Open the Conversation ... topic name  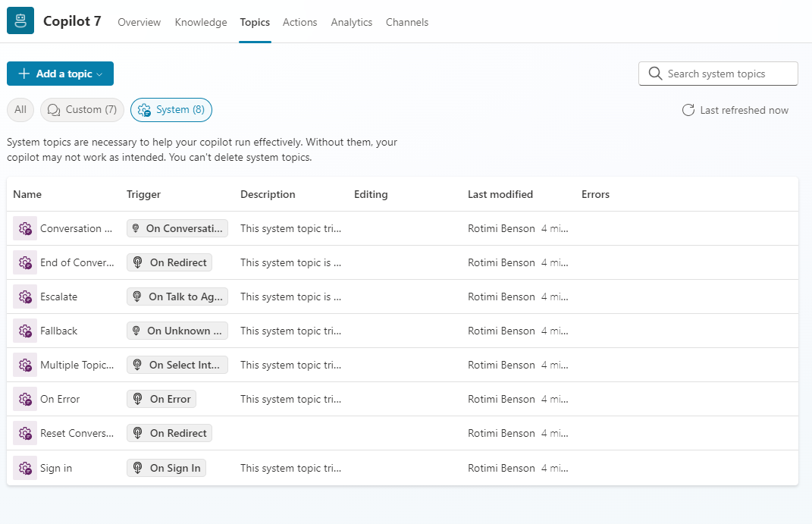(x=76, y=228)
